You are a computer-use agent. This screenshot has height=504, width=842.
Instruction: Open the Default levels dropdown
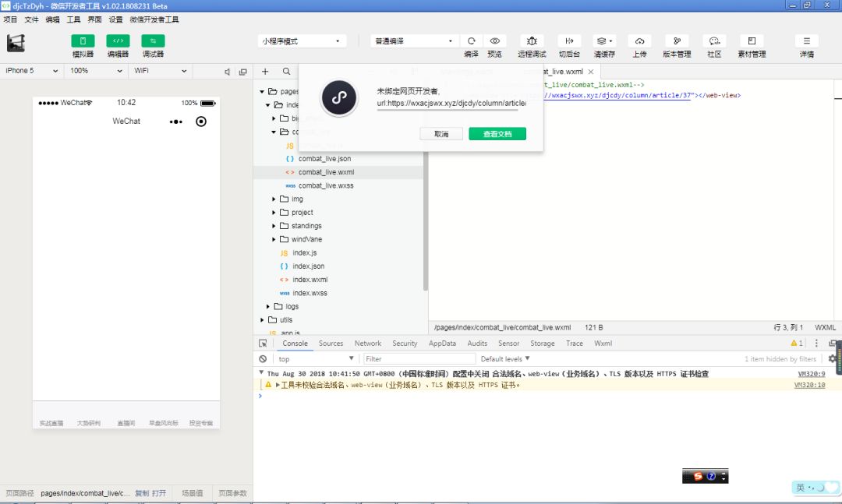[504, 359]
